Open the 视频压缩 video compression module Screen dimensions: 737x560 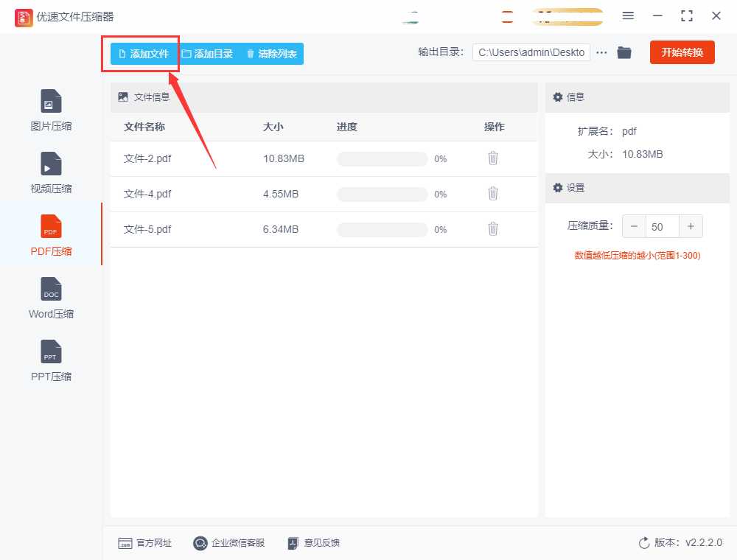point(51,173)
